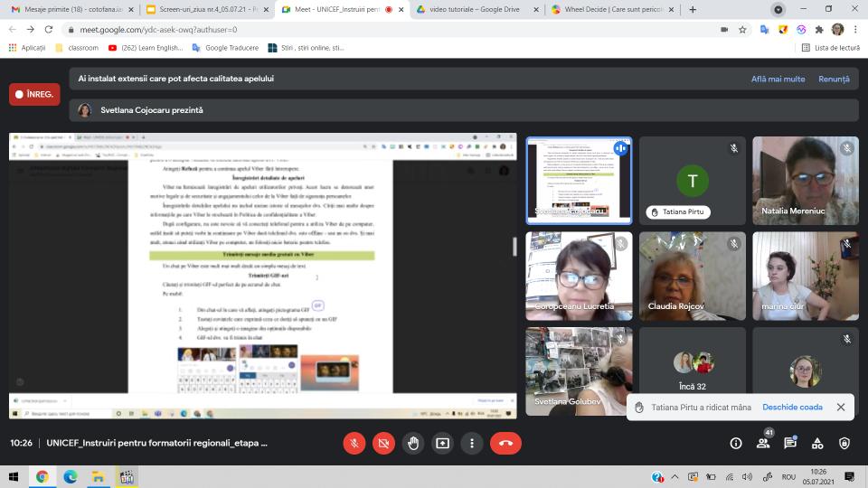Expand the hidden system tray icons
The image size is (868, 488).
pyautogui.click(x=674, y=476)
